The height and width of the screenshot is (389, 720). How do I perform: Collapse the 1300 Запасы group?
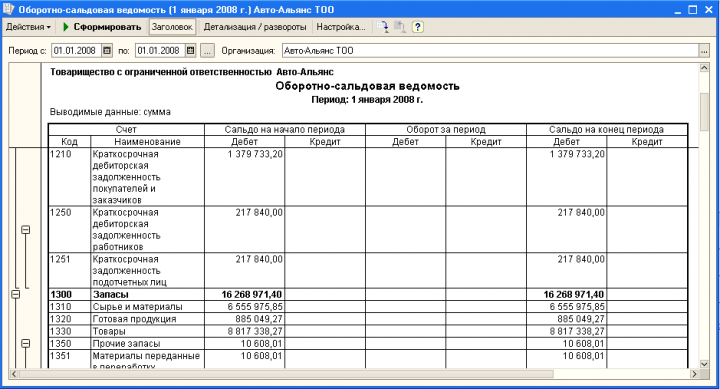pos(15,294)
